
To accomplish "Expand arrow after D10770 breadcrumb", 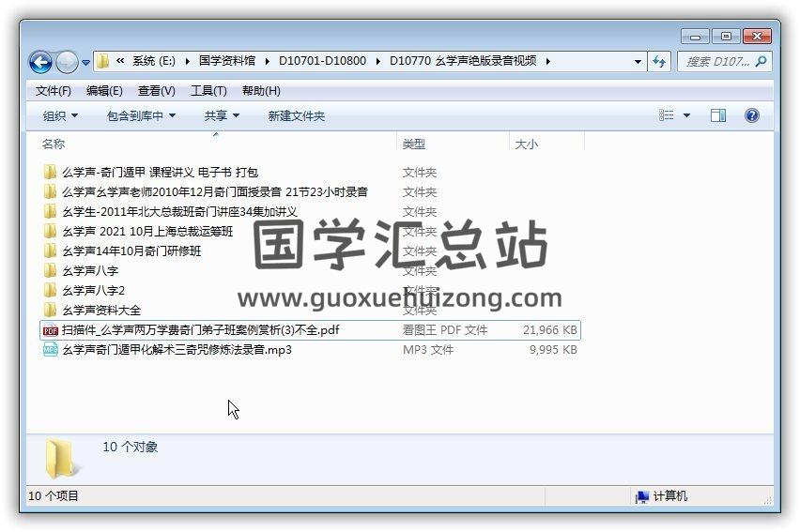I will pyautogui.click(x=548, y=62).
